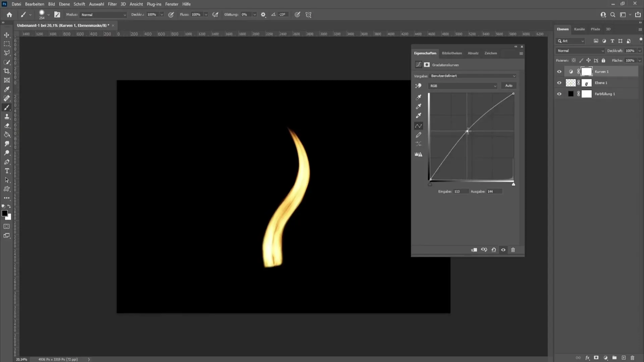Select the Move tool
The width and height of the screenshot is (644, 362).
point(7,35)
